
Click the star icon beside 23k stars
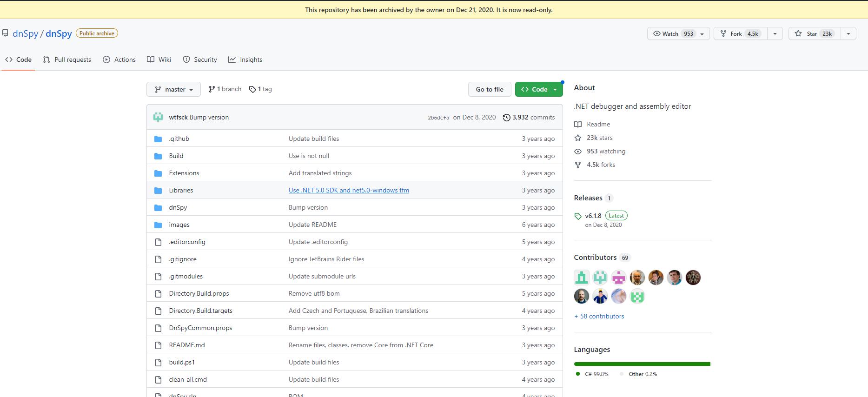tap(578, 138)
